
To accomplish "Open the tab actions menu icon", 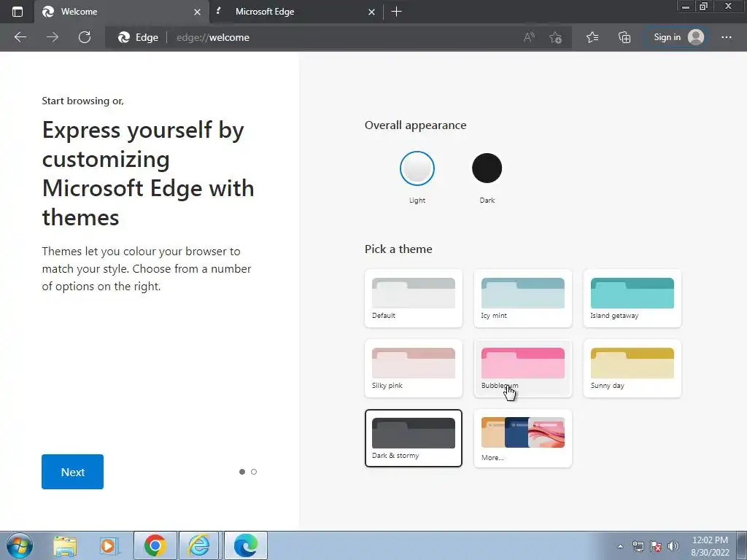I will coord(18,12).
